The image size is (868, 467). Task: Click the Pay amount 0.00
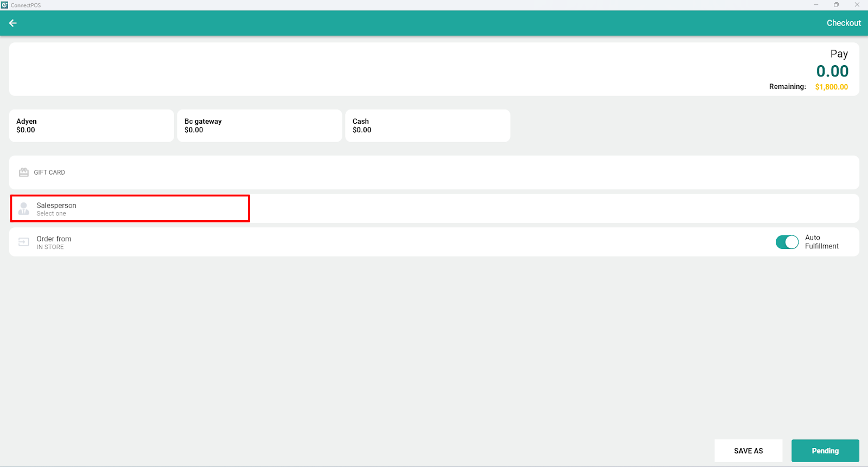[832, 71]
